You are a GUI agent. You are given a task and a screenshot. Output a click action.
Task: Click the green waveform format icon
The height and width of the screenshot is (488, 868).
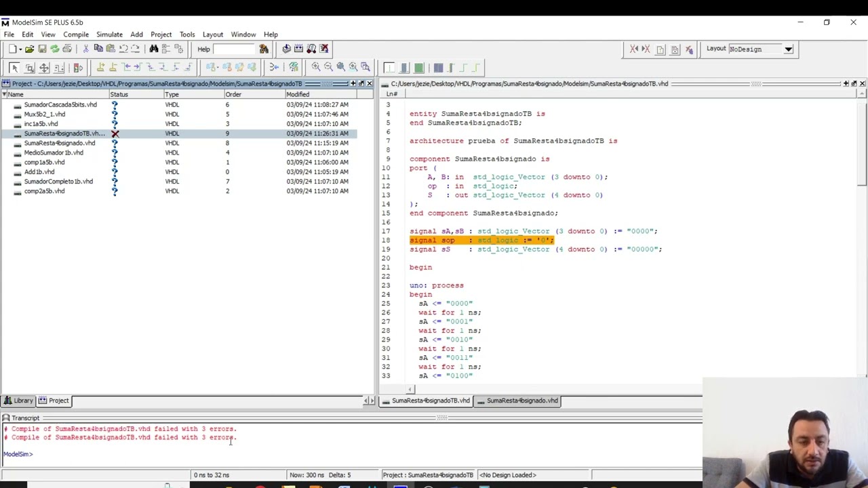point(419,67)
